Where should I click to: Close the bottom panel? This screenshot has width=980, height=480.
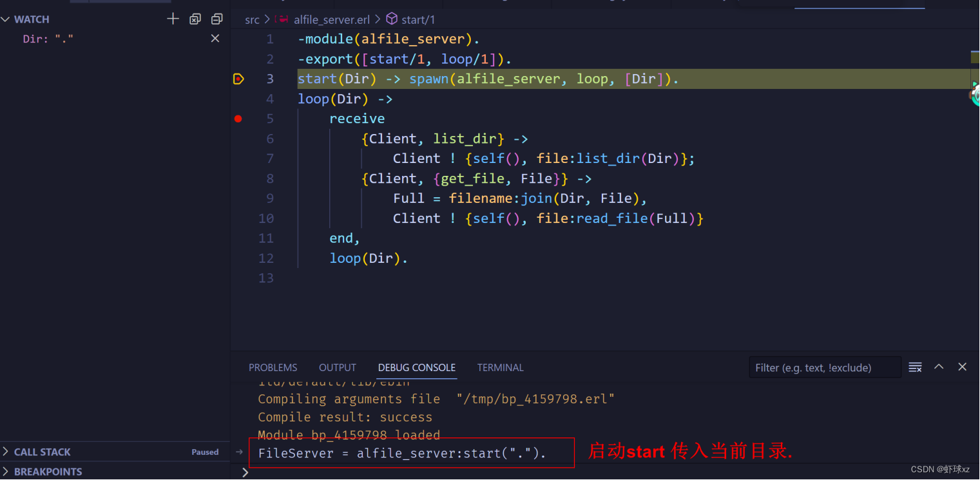click(963, 367)
